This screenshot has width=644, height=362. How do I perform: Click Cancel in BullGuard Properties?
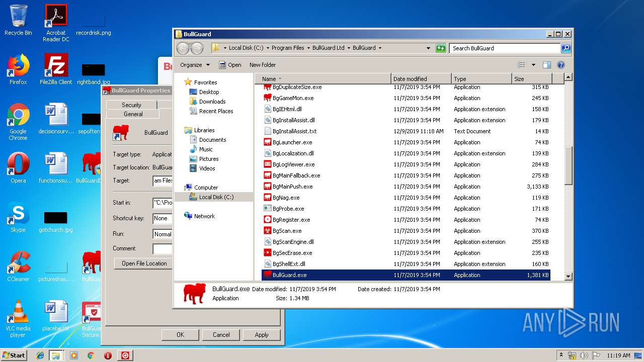click(x=221, y=335)
